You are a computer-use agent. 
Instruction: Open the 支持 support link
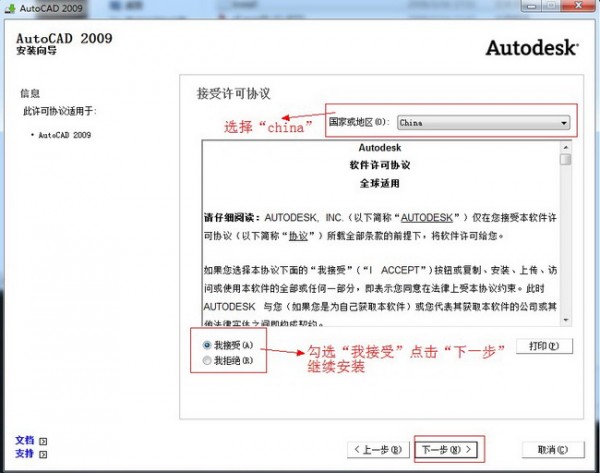(x=25, y=454)
